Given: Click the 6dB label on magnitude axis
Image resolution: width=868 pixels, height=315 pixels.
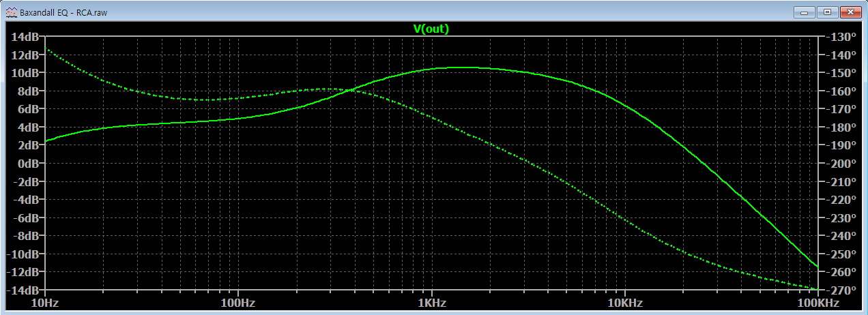Looking at the screenshot, I should 29,109.
